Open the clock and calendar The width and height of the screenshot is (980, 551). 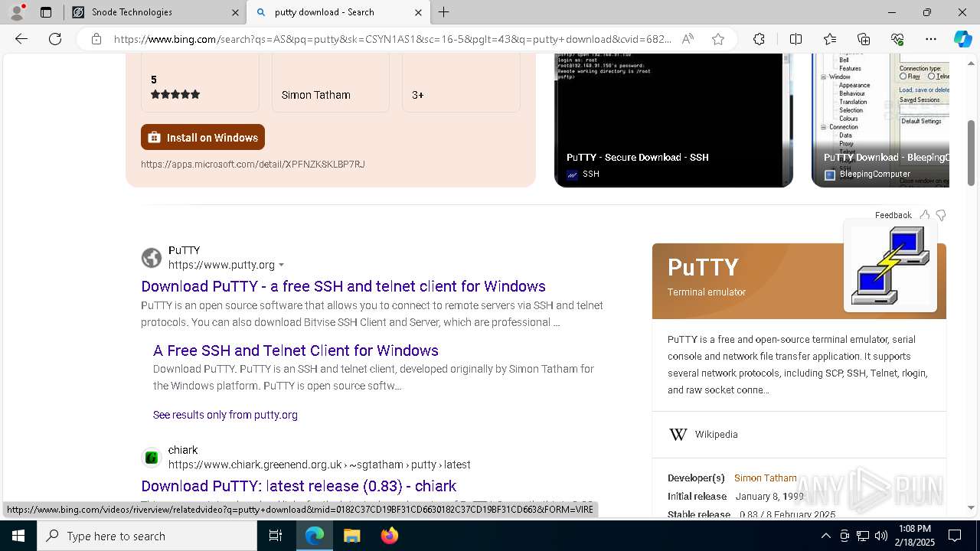[x=915, y=536]
